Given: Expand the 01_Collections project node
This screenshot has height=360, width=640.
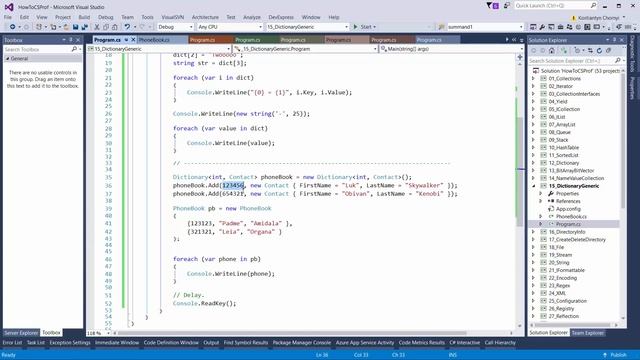Looking at the screenshot, I should coord(533,78).
